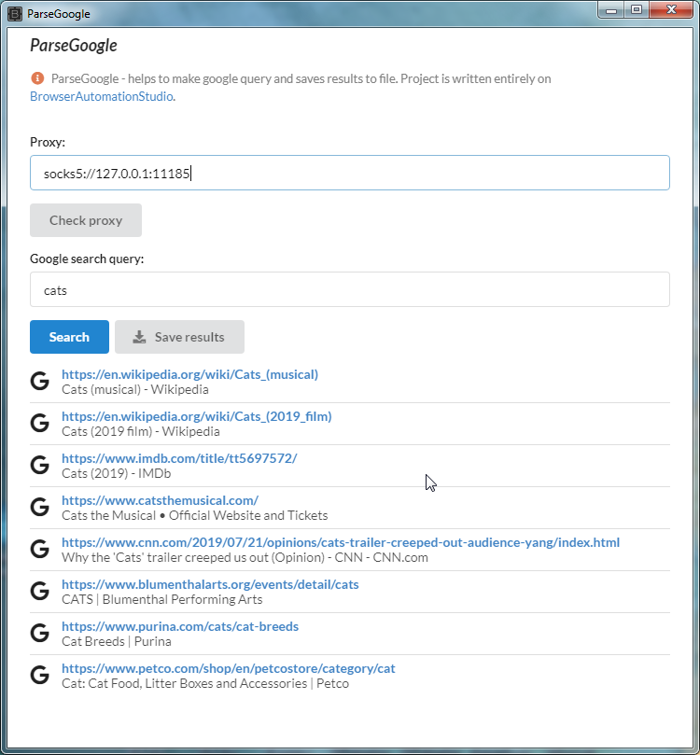Click the Google icon beside the CNN opinion result
Screen dimensions: 700x755
(39, 549)
